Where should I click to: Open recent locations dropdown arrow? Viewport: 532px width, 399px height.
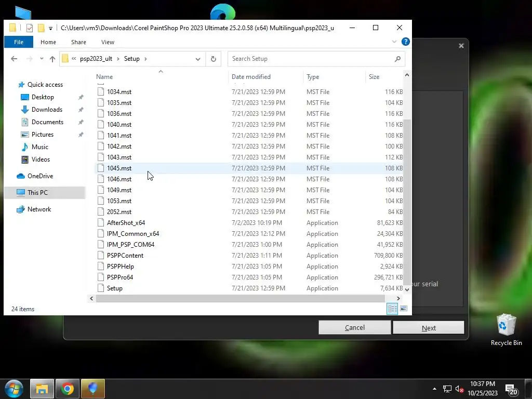pos(42,59)
